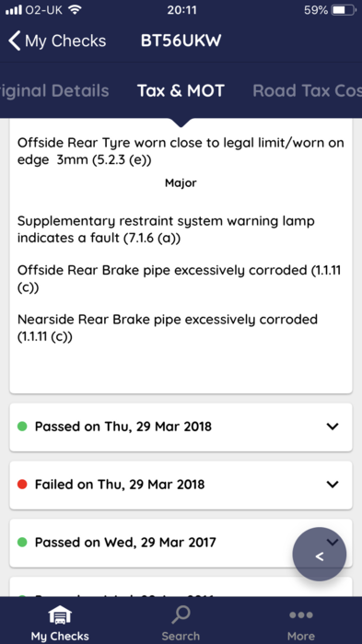Tap the Offside Rear Brake pipe defect text
Screen dimensions: 362x644
[179, 278]
